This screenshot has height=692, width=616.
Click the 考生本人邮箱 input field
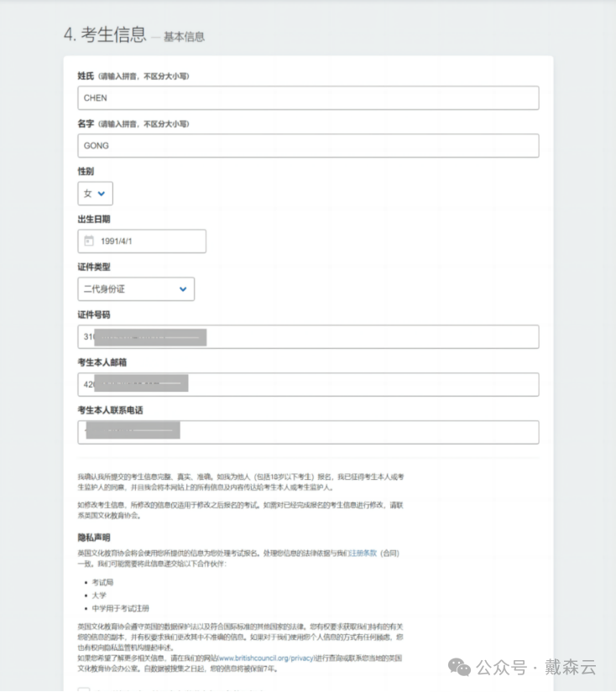click(x=308, y=384)
